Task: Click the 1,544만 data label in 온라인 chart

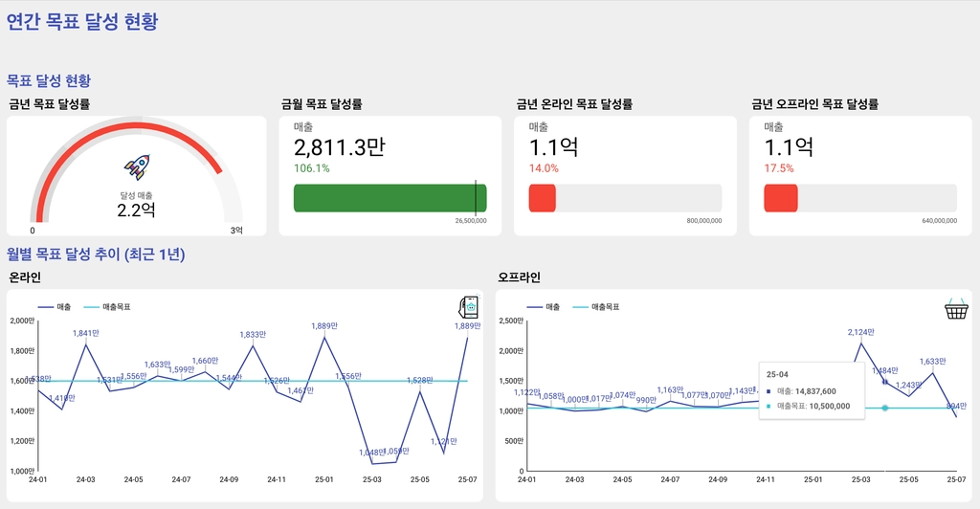Action: (229, 379)
